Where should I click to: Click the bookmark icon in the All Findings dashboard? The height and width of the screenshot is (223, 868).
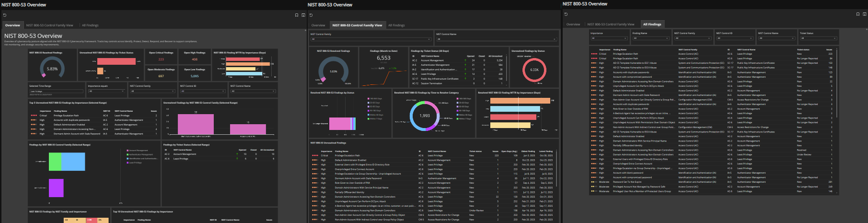tap(858, 14)
